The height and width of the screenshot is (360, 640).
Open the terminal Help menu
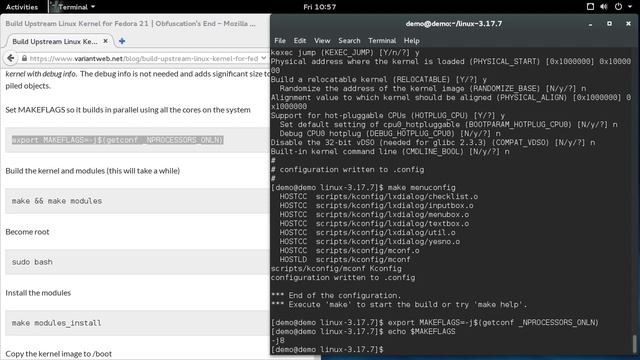(411, 41)
